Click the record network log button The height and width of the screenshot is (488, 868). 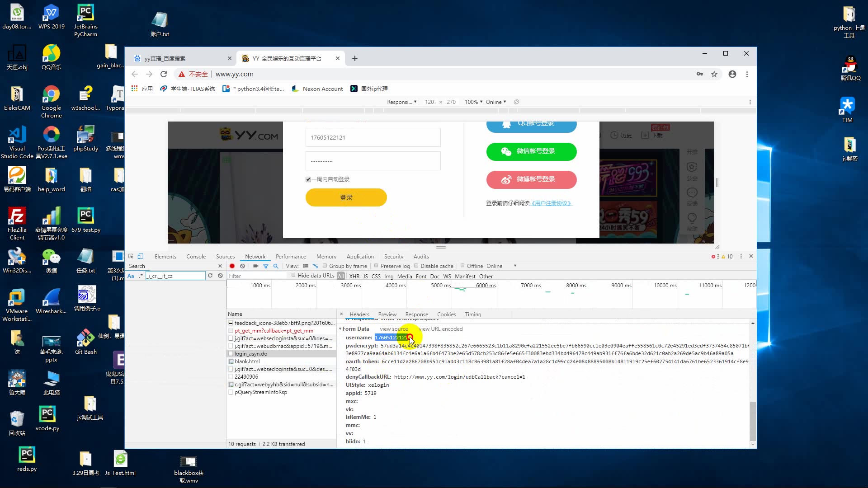click(232, 266)
